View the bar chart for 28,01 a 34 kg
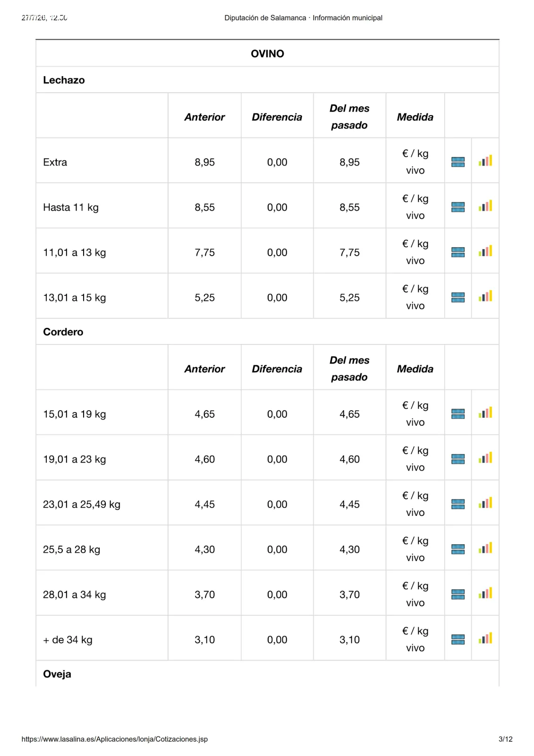The width and height of the screenshot is (534, 756). [485, 593]
